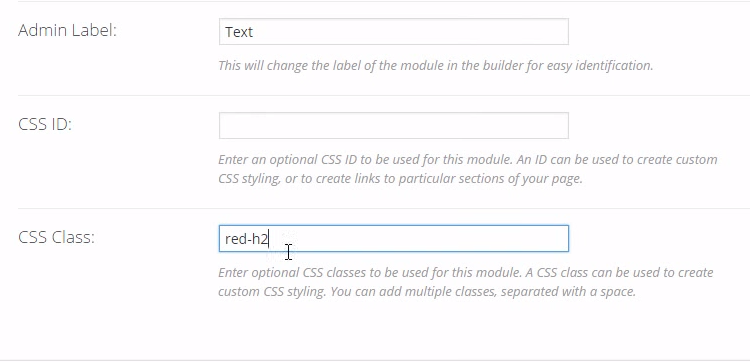Viewport: 750px width, 362px height.
Task: Click blank area below CSS Class description
Action: [x=383, y=330]
